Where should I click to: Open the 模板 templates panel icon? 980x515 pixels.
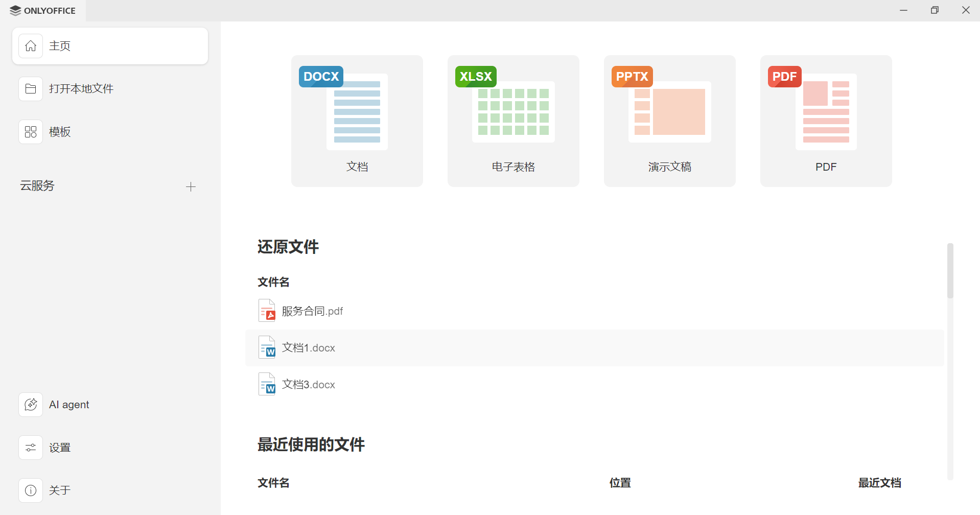31,131
